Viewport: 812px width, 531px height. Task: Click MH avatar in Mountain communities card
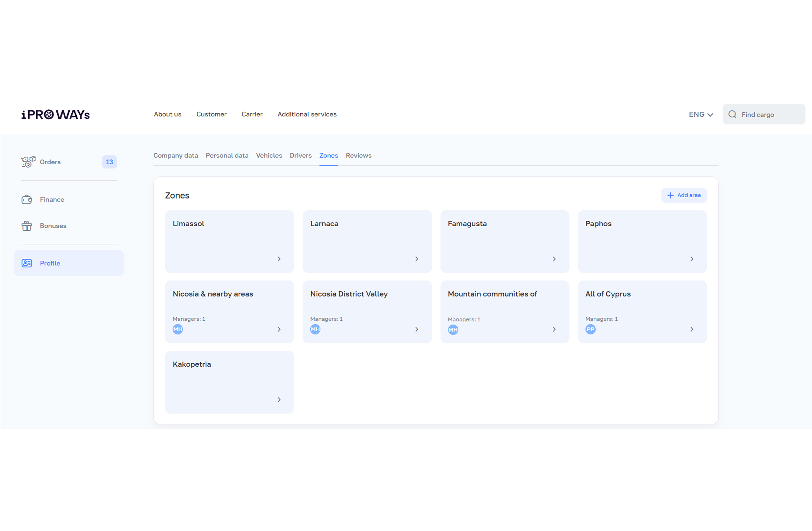tap(453, 330)
